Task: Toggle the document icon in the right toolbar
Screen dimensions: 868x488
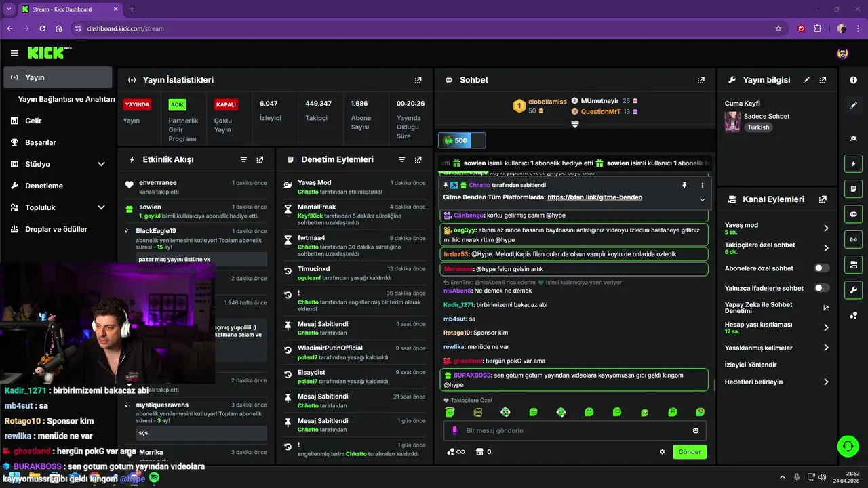Action: pos(853,188)
